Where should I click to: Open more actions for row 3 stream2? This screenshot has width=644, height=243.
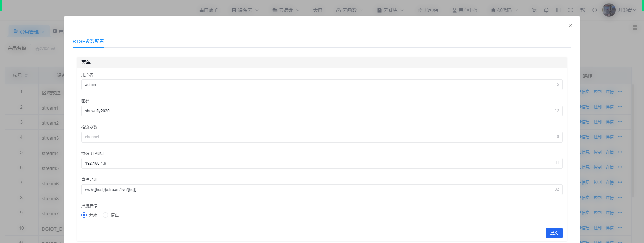tap(620, 122)
